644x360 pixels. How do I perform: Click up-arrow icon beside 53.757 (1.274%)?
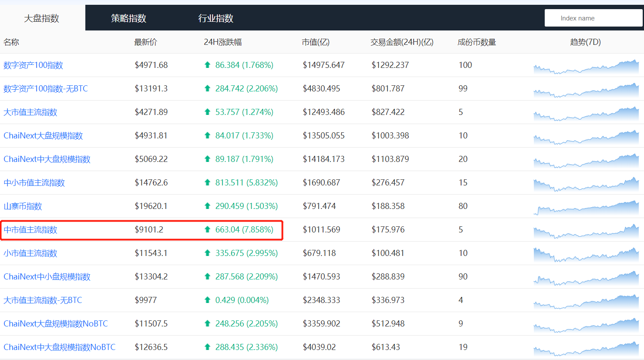pos(207,112)
